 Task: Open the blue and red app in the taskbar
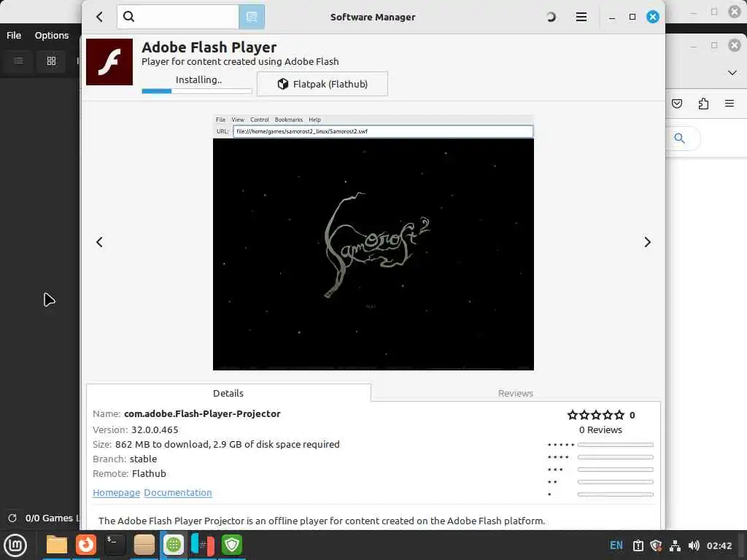(203, 545)
